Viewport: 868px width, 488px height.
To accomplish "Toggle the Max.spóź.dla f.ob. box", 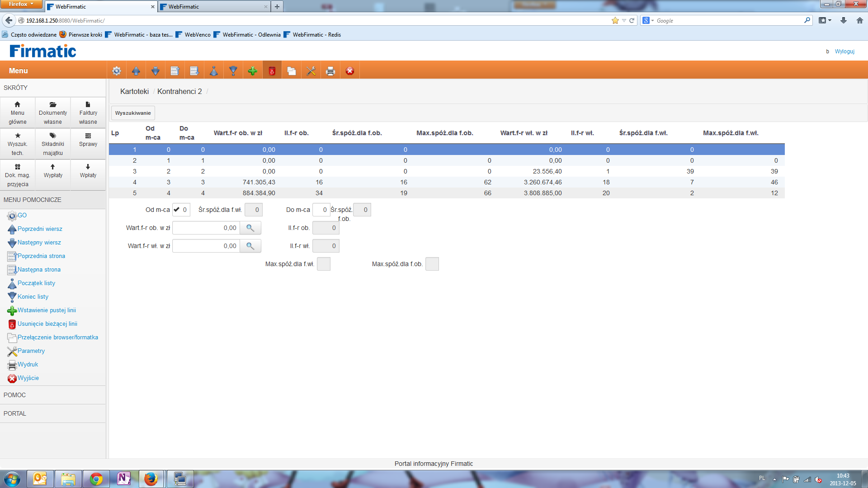I will (432, 264).
